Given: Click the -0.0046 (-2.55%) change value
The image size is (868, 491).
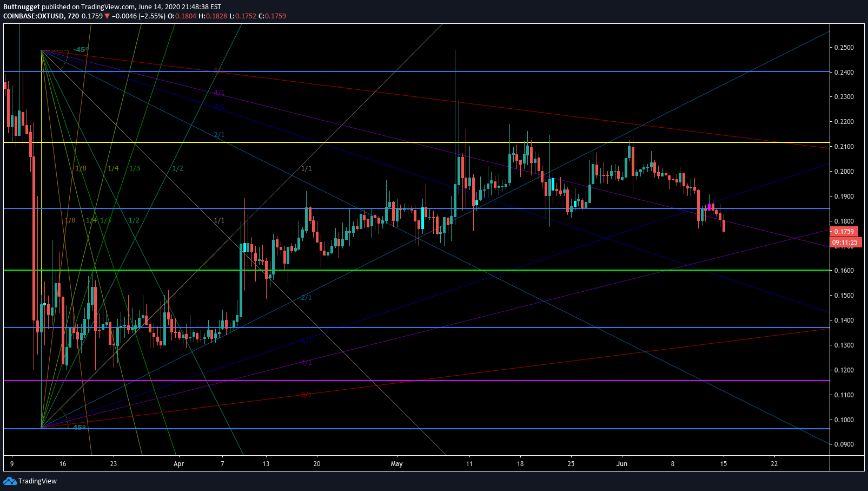Looking at the screenshot, I should 138,16.
